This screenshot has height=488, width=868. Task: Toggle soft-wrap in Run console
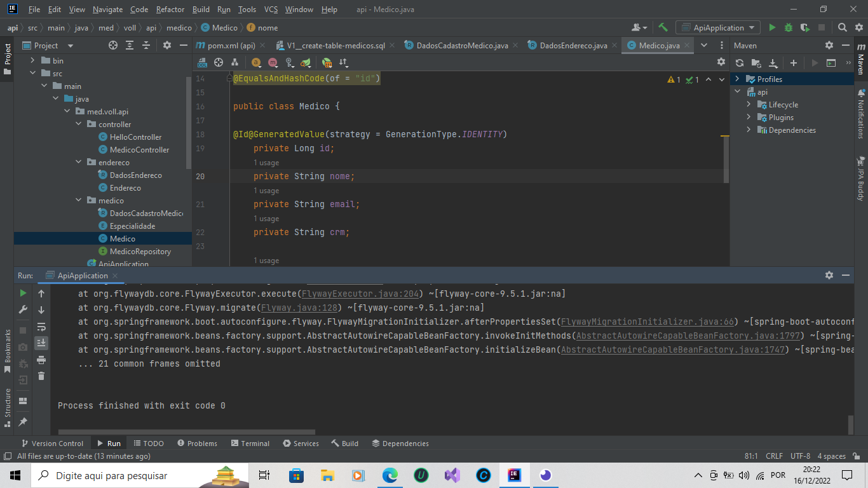click(x=41, y=327)
